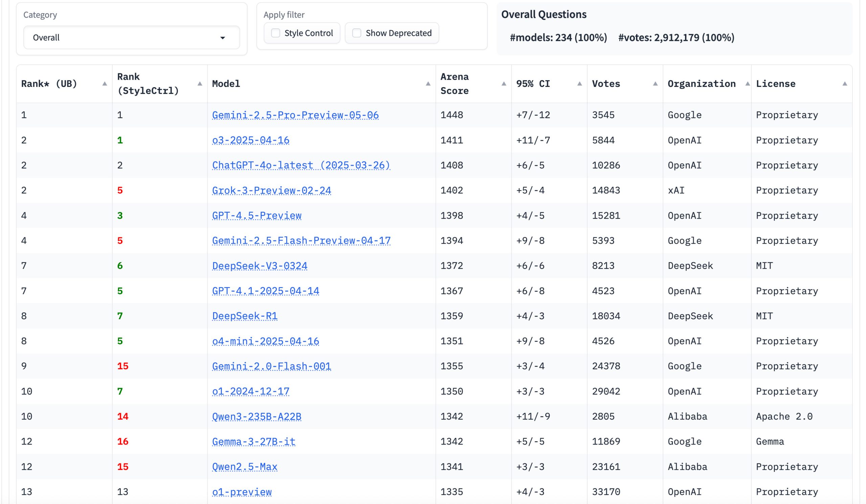This screenshot has height=504, width=866.
Task: Check the Show Deprecated checkbox
Action: (x=357, y=33)
